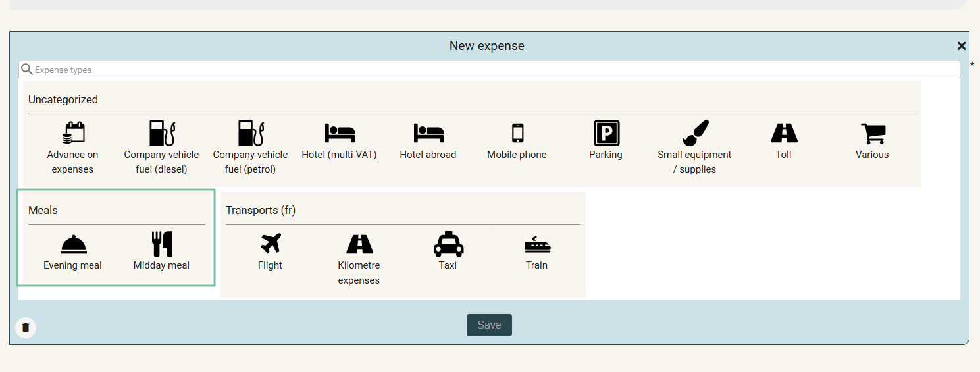Viewport: 980px width, 372px height.
Task: Choose the Parking expense type
Action: click(606, 134)
